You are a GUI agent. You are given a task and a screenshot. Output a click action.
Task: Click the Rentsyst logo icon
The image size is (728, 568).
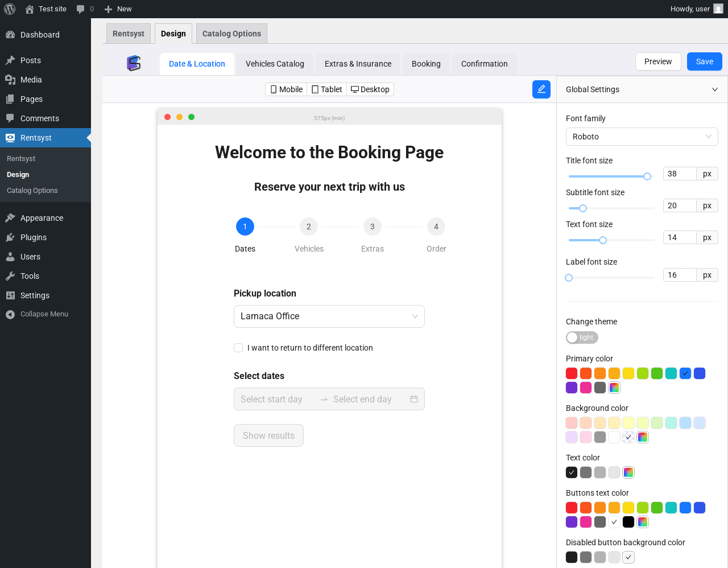coord(134,63)
